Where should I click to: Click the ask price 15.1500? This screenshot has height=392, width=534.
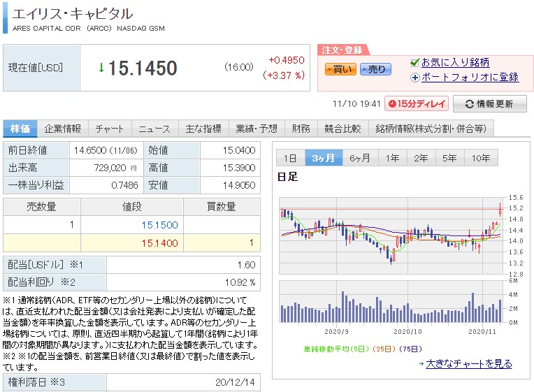point(160,225)
